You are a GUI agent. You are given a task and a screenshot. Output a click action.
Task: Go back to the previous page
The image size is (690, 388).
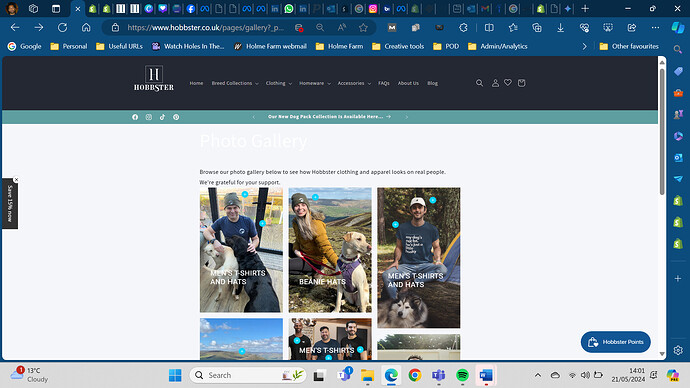click(15, 27)
